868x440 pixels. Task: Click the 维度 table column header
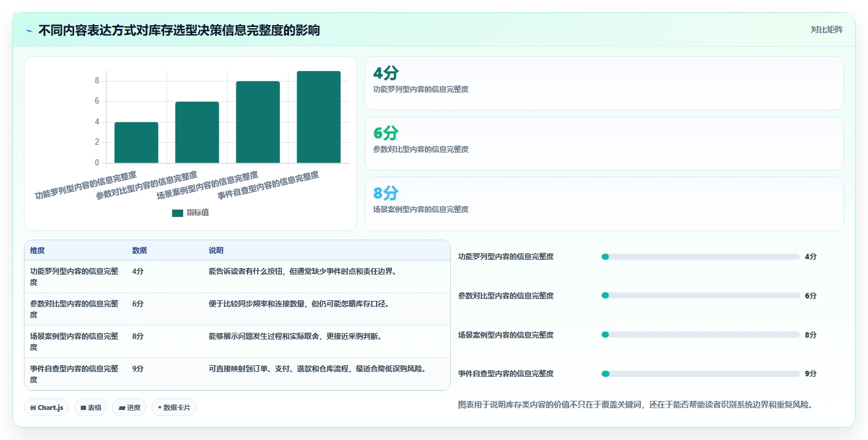click(37, 251)
